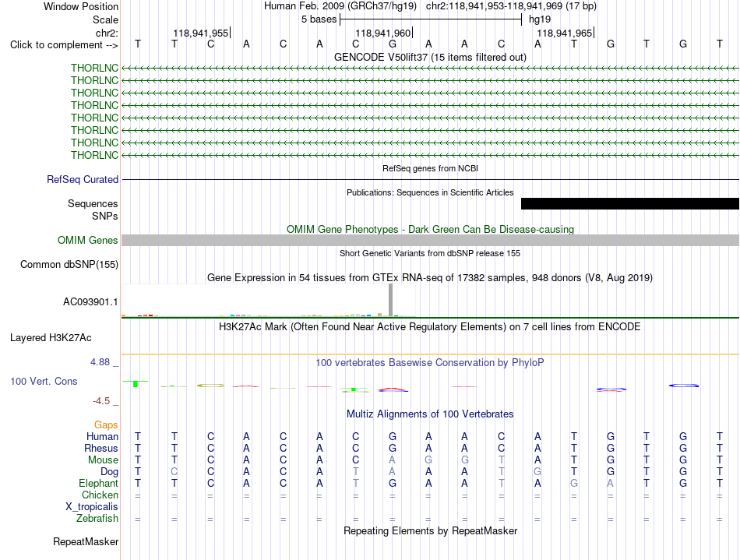Screen dimensions: 740x560
Task: Open the RefSeq genes from NCBI track title
Action: 430,168
